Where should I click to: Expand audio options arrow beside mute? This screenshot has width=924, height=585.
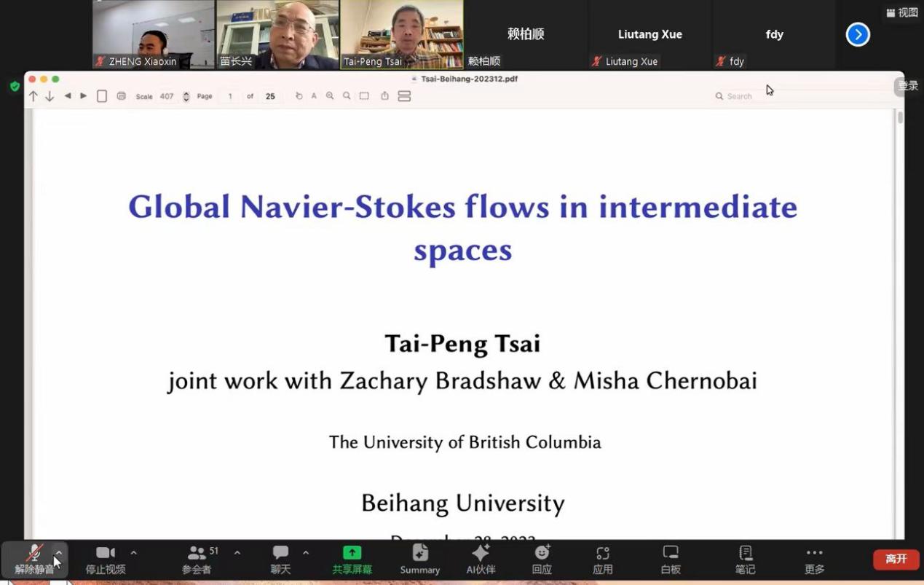(x=59, y=553)
